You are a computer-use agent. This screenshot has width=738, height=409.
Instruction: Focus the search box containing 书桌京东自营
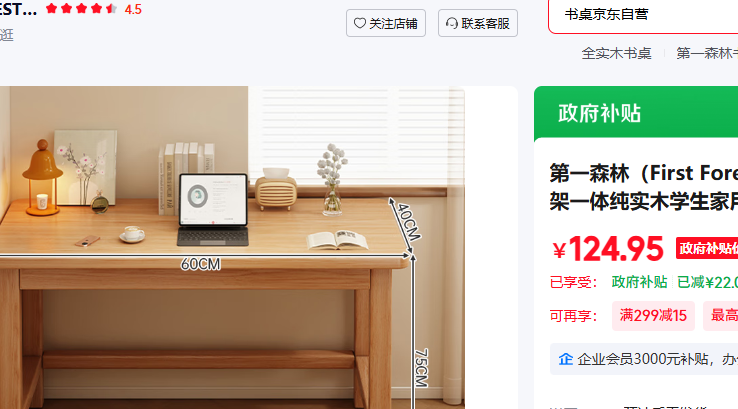click(x=643, y=15)
